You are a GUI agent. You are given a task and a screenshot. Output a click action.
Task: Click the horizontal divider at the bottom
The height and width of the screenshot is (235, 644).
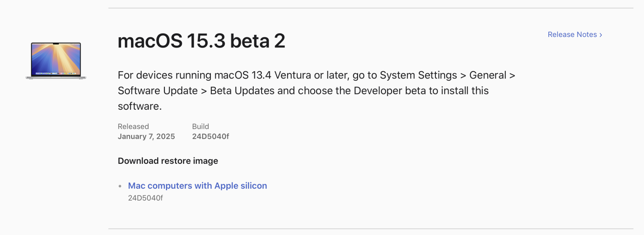click(x=370, y=229)
